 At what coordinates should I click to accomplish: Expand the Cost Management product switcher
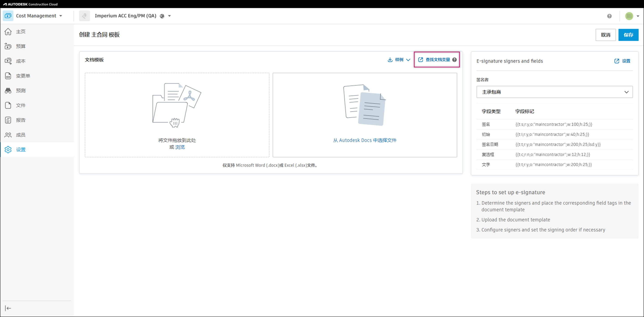point(61,16)
